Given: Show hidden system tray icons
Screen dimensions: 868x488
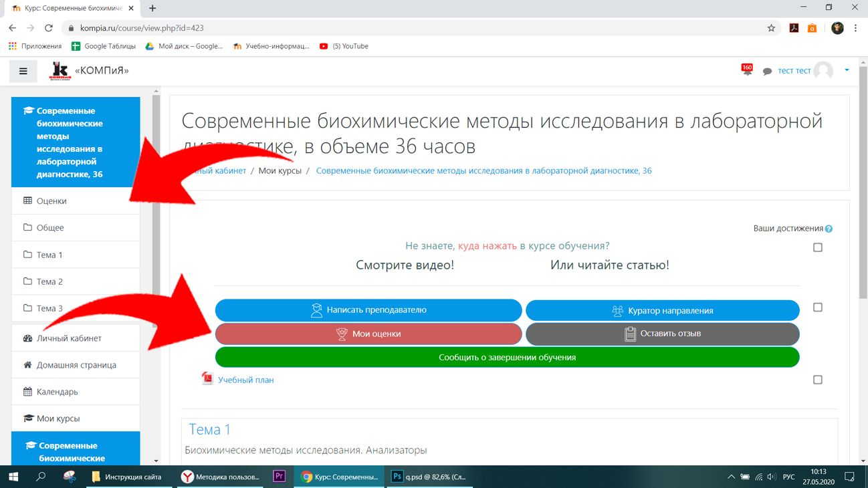Looking at the screenshot, I should point(731,477).
